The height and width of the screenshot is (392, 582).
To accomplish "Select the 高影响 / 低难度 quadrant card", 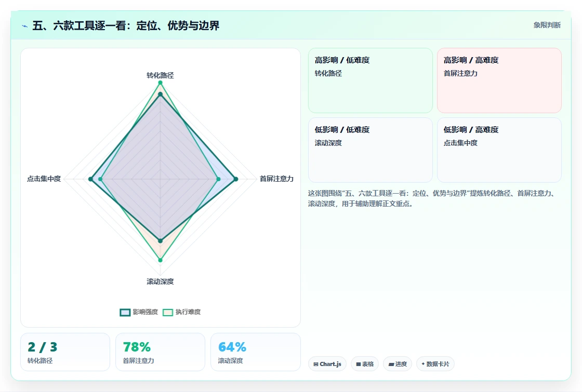I will point(371,80).
